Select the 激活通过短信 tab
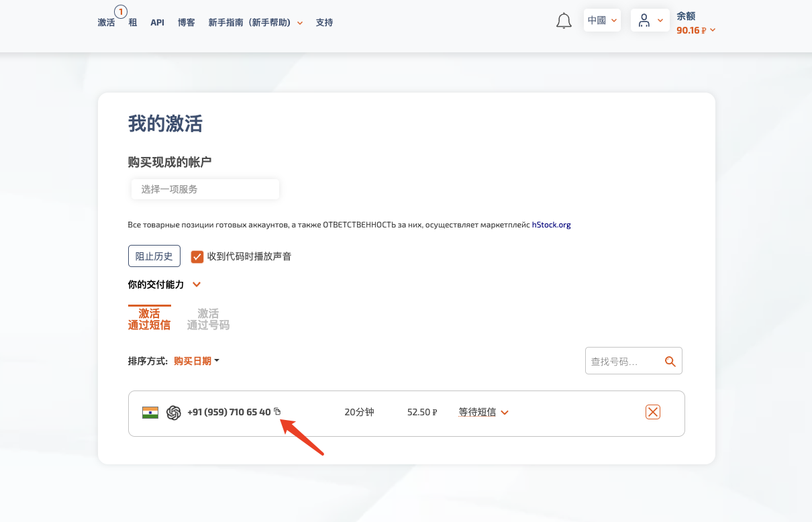This screenshot has width=812, height=522. click(x=149, y=319)
